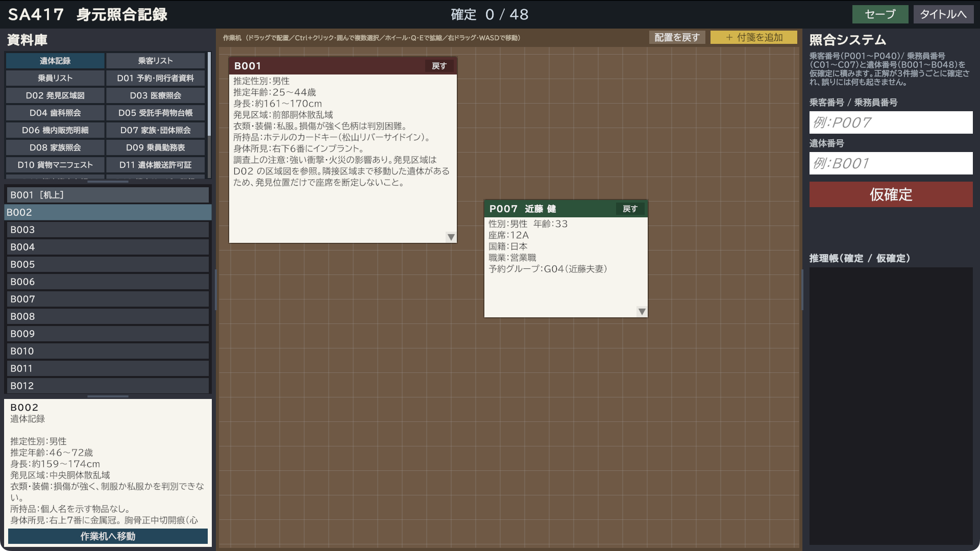This screenshot has width=980, height=551.
Task: Focus the 遺体番号 input field
Action: pyautogui.click(x=891, y=163)
